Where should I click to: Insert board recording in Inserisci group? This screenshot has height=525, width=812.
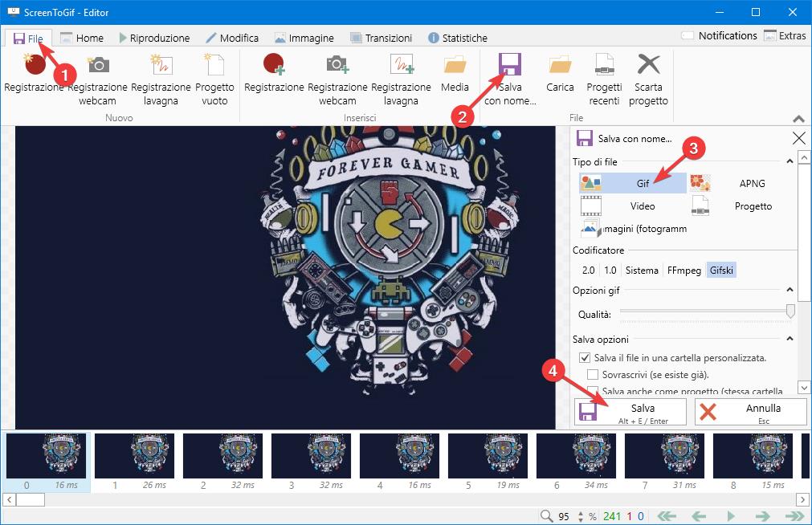(401, 79)
